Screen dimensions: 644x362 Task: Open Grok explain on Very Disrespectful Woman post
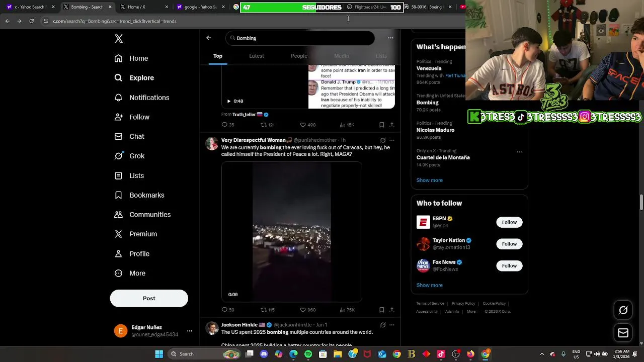(383, 140)
